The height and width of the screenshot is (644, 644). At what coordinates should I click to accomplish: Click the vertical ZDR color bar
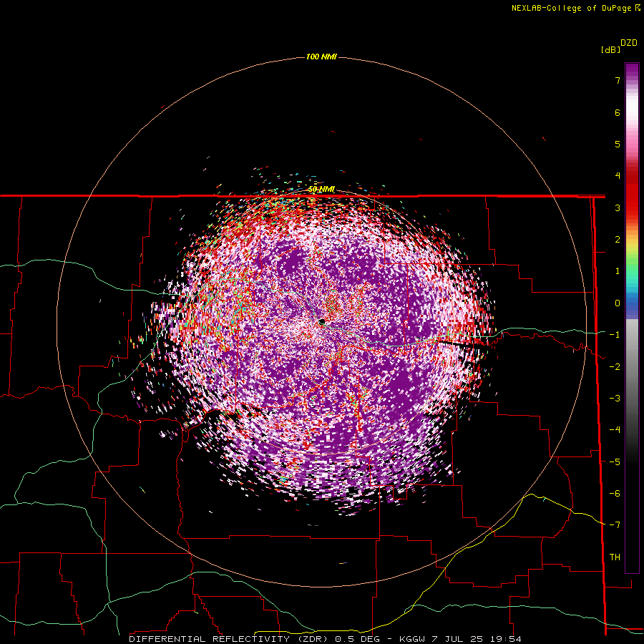[x=632, y=318]
